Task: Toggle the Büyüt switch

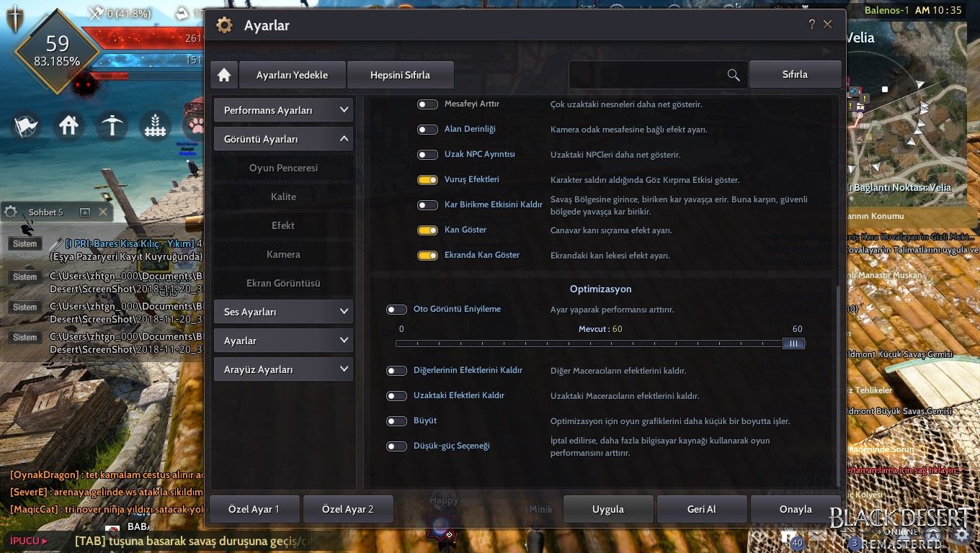Action: pos(396,421)
